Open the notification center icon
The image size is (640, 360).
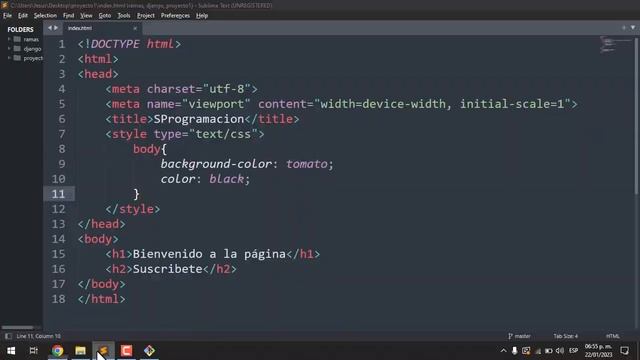tap(624, 351)
